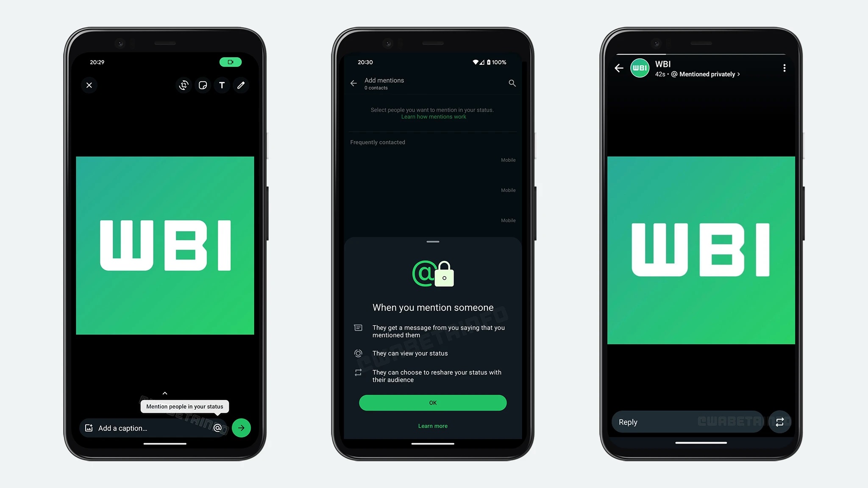Screen dimensions: 868x488
Task: Expand the bottom sheet drag handle upward
Action: point(433,241)
